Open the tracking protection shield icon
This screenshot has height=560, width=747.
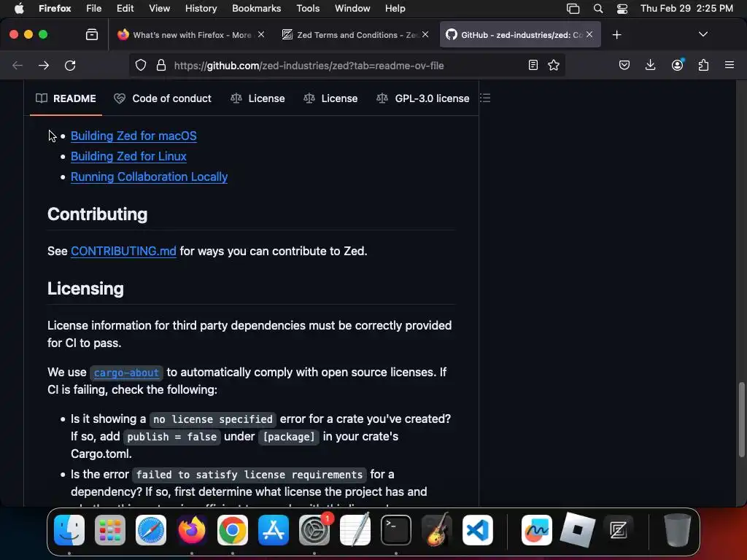click(141, 65)
